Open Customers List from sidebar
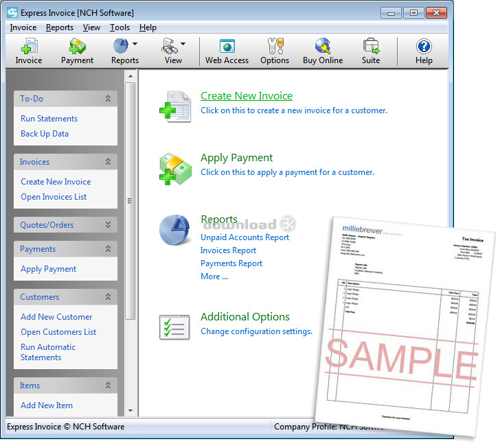This screenshot has width=500, height=448. pos(58,332)
